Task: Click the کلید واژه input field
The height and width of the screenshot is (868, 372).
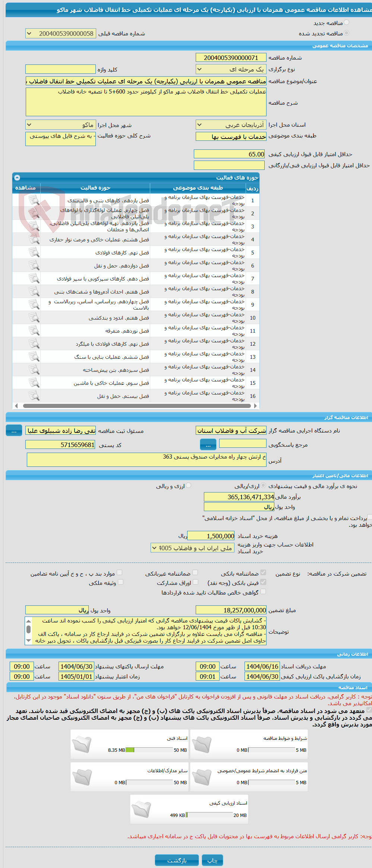Action: [60, 69]
